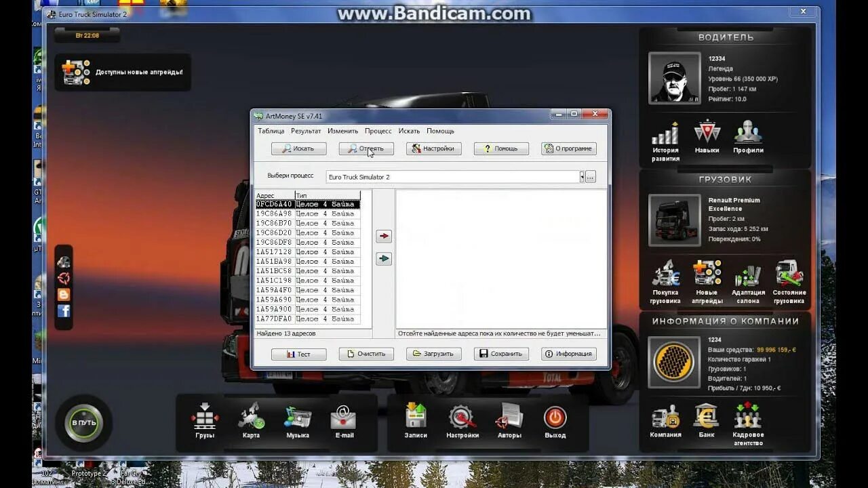Select address row 19C86D20
The width and height of the screenshot is (868, 488).
coord(308,232)
